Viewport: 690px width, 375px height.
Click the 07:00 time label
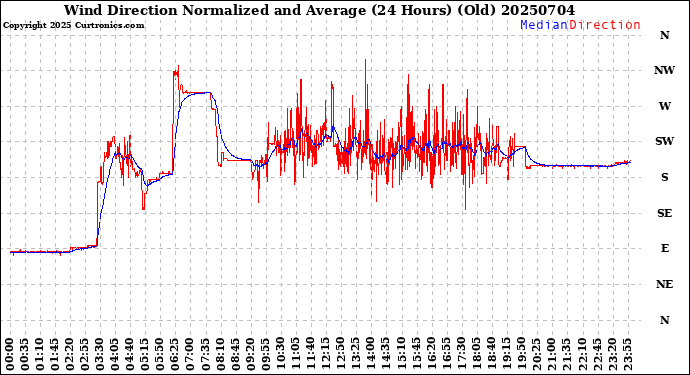point(190,355)
